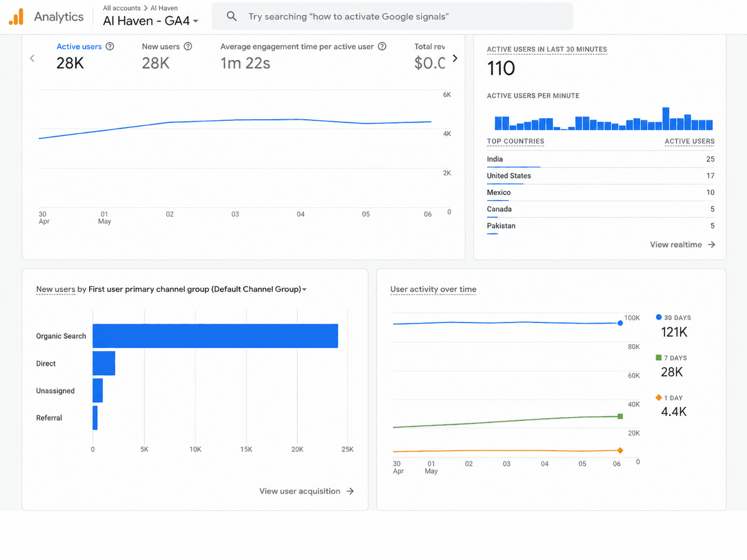Screen dimensions: 747x560
Task: Click the Organic Search bar in the chart
Action: (x=215, y=336)
